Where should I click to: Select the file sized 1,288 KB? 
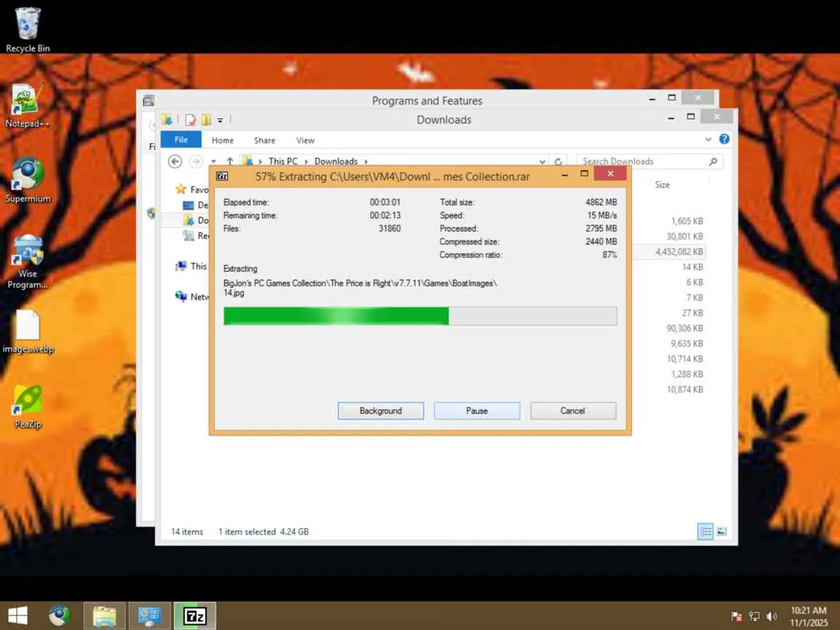click(687, 374)
